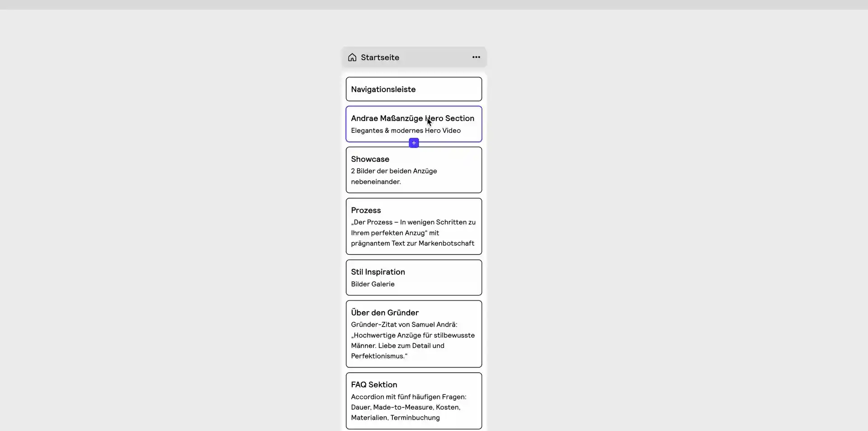The width and height of the screenshot is (868, 431).
Task: Open the page options via the three-dots icon
Action: tap(475, 57)
